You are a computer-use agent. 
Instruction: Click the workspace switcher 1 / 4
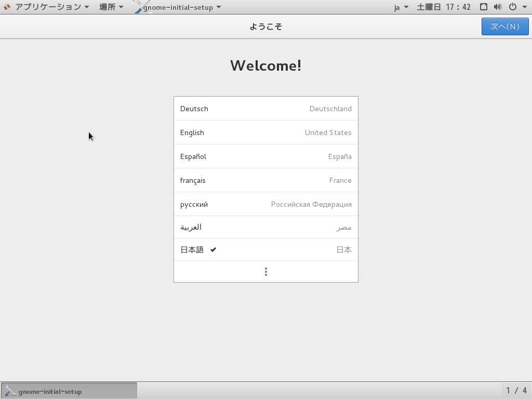click(x=516, y=390)
